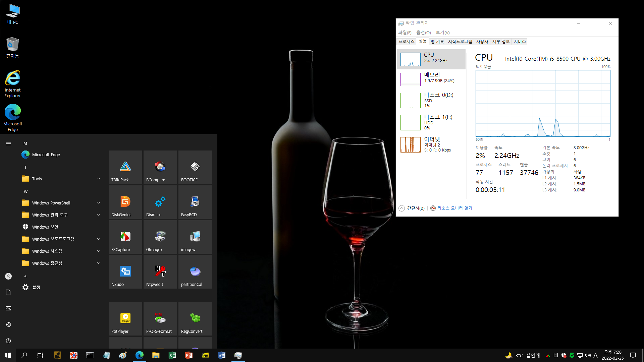
Task: Open Excel from the taskbar
Action: (172, 355)
